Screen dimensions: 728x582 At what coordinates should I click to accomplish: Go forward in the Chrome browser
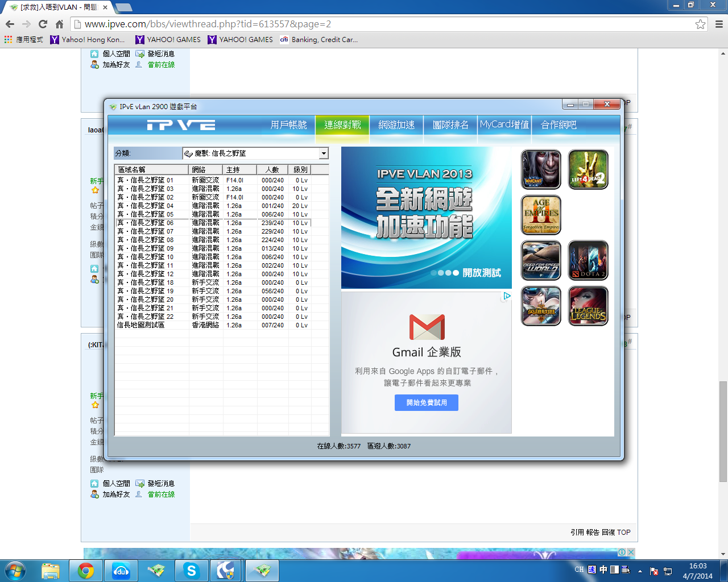tap(26, 24)
